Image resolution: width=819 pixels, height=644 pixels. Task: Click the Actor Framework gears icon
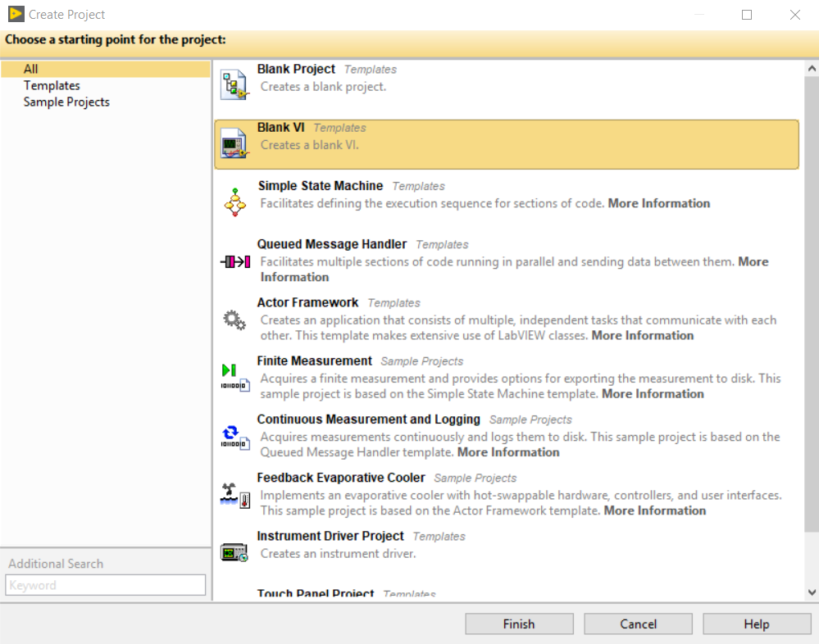point(234,320)
